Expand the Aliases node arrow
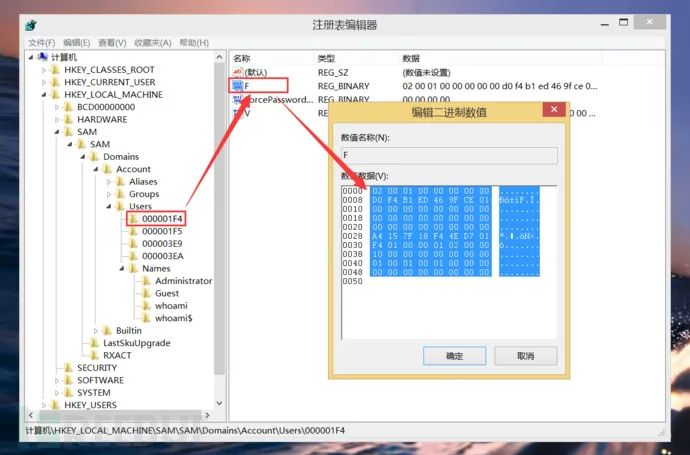The height and width of the screenshot is (455, 690). [109, 182]
